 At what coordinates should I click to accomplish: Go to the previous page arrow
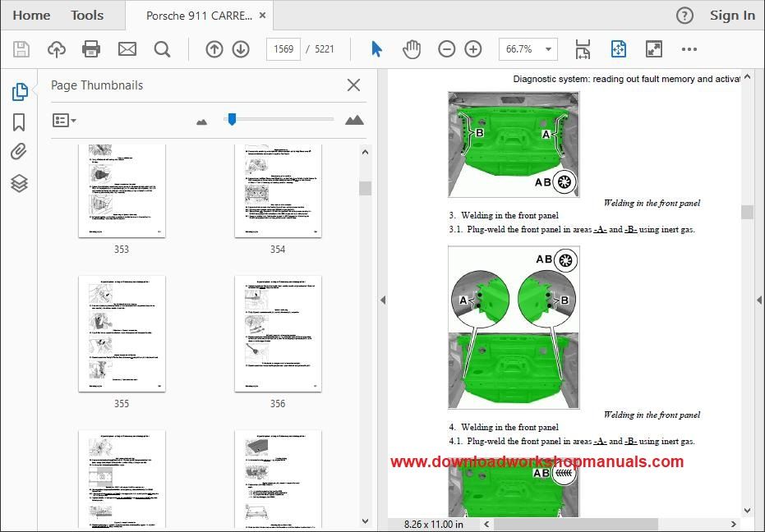pos(214,49)
